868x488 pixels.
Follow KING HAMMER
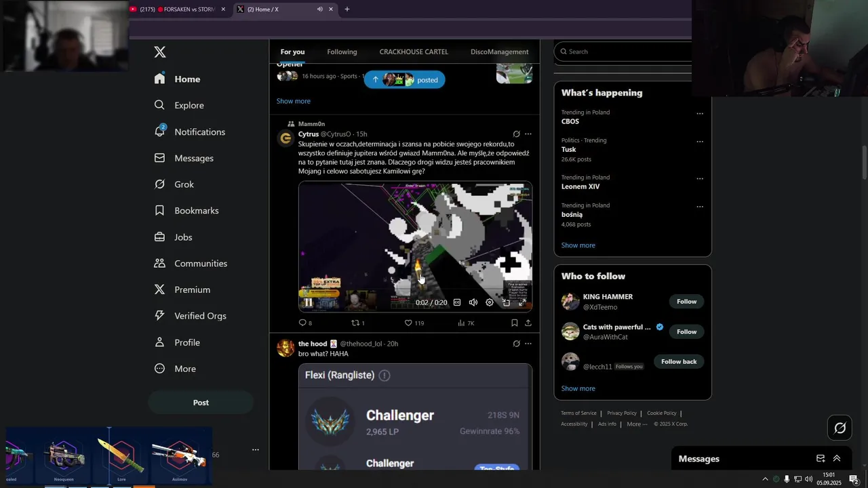pos(686,302)
